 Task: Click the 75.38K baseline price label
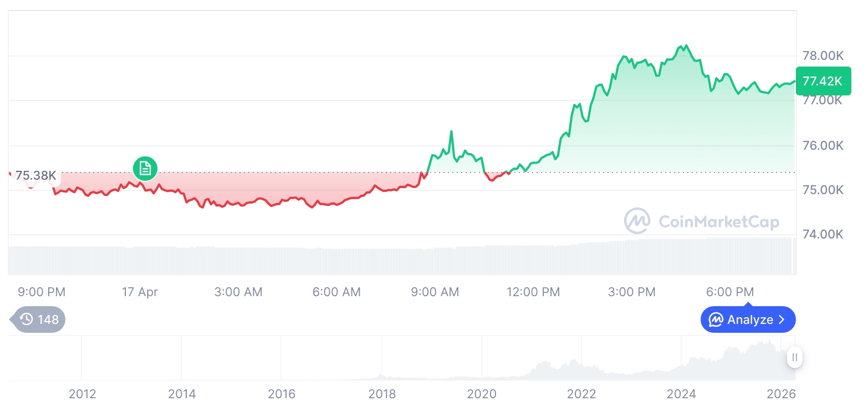coord(36,176)
